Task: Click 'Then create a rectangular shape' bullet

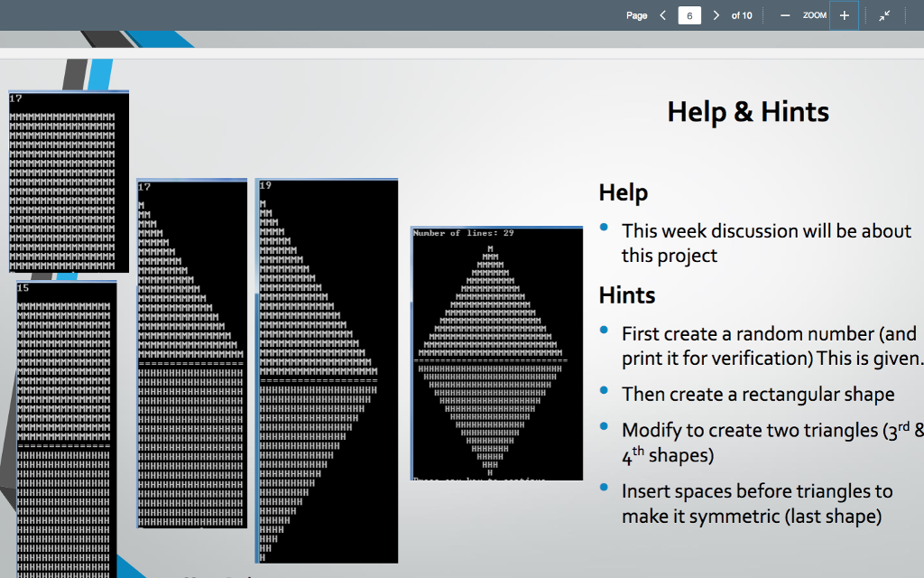Action: (x=758, y=394)
